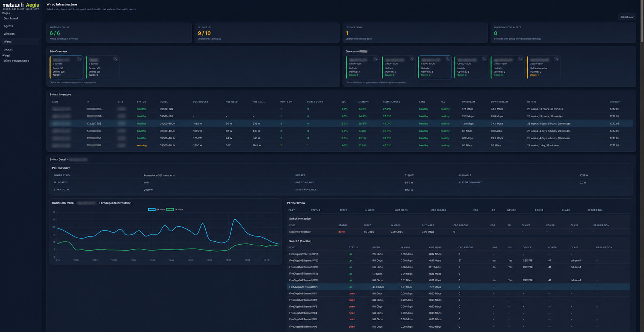Select inventory row with PoE used 62 W

[x=341, y=131]
